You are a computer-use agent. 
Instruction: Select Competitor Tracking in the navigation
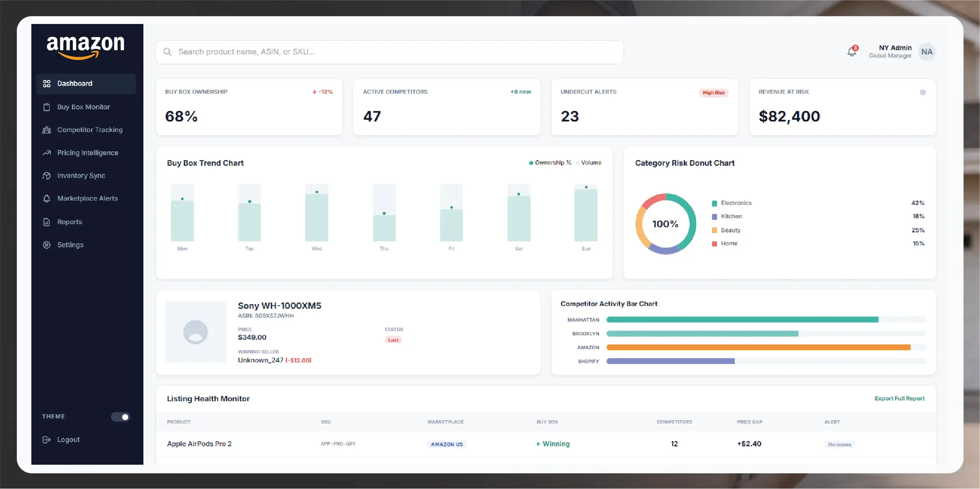(90, 130)
